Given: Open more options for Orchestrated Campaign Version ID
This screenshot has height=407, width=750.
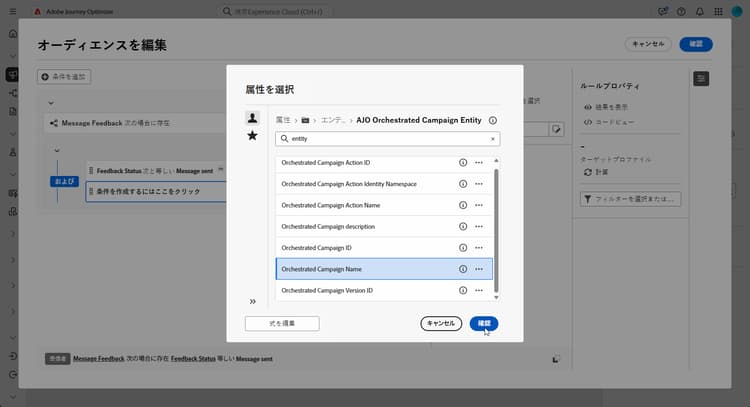Looking at the screenshot, I should click(x=479, y=290).
